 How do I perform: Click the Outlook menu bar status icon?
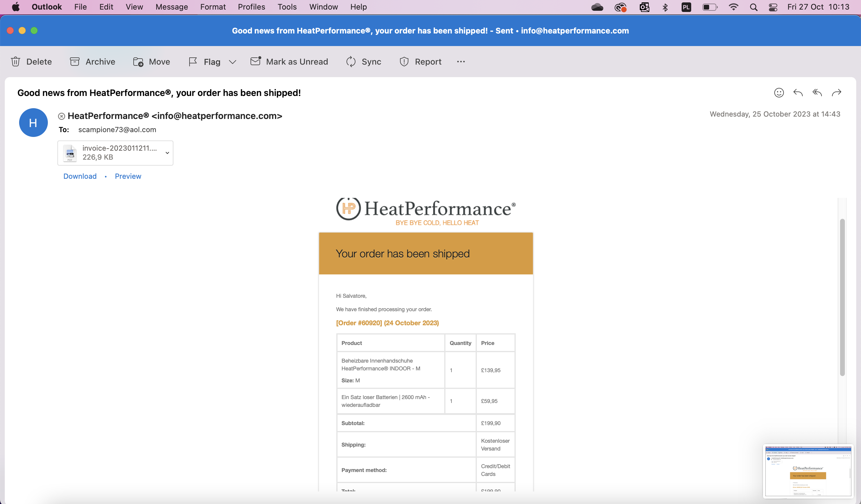[644, 7]
